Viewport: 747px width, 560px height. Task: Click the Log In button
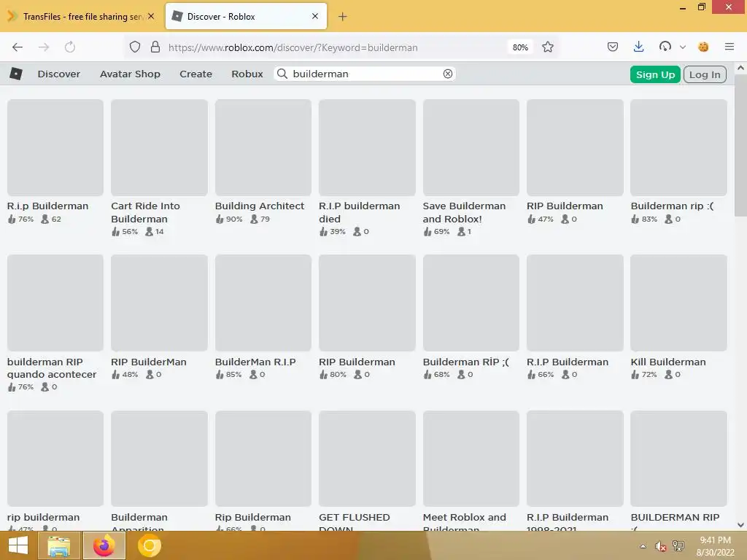click(705, 74)
